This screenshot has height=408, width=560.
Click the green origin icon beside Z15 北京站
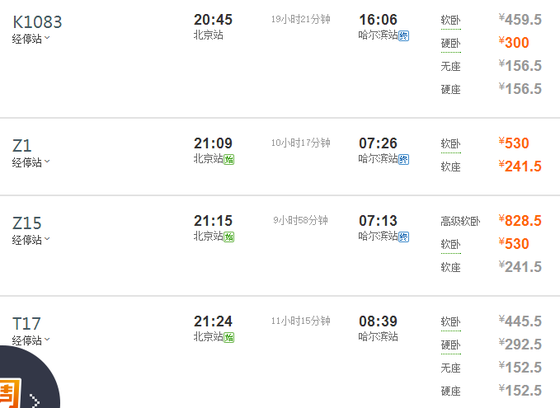pos(229,237)
